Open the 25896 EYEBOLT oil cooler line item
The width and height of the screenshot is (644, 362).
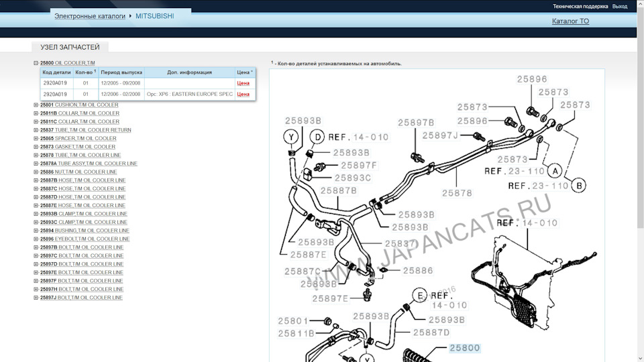tap(85, 239)
